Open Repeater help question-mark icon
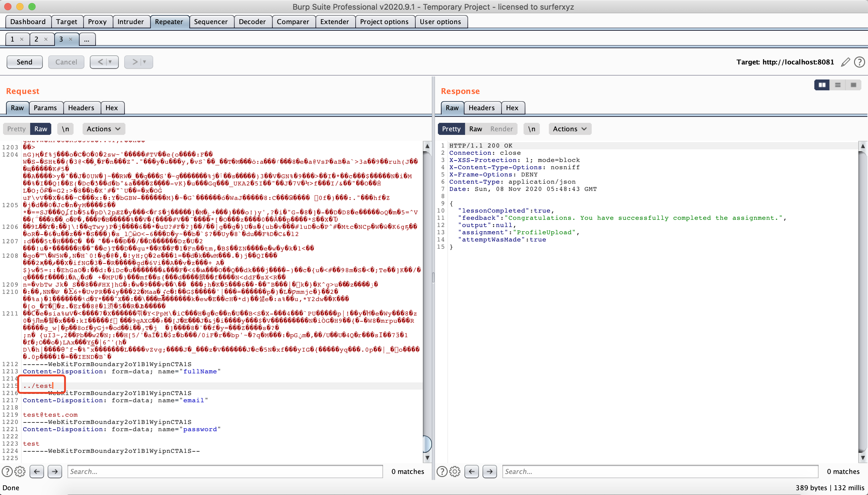Image resolution: width=868 pixels, height=495 pixels. [x=860, y=62]
